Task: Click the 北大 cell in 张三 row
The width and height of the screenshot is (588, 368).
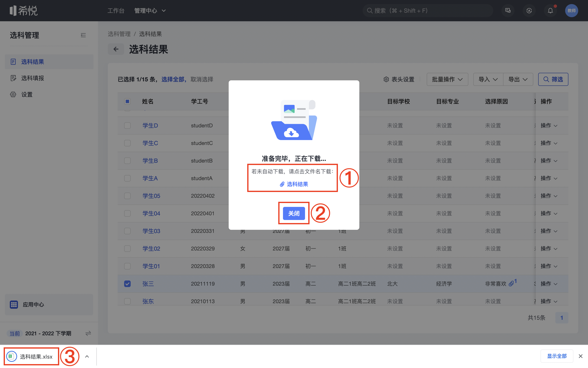Action: pyautogui.click(x=392, y=284)
